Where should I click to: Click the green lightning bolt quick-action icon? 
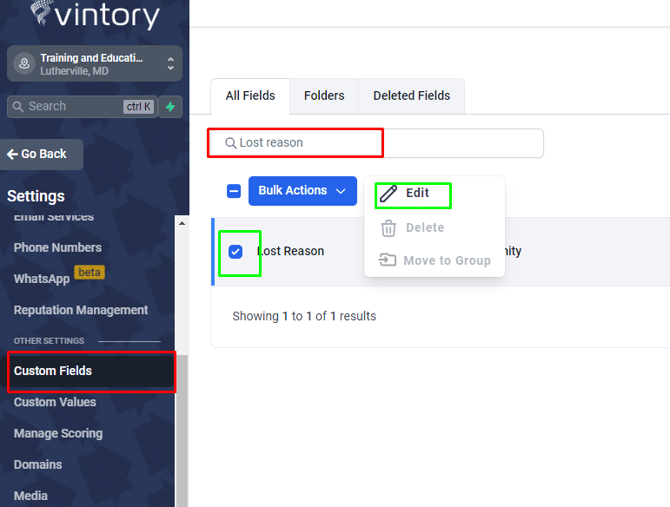pyautogui.click(x=170, y=106)
